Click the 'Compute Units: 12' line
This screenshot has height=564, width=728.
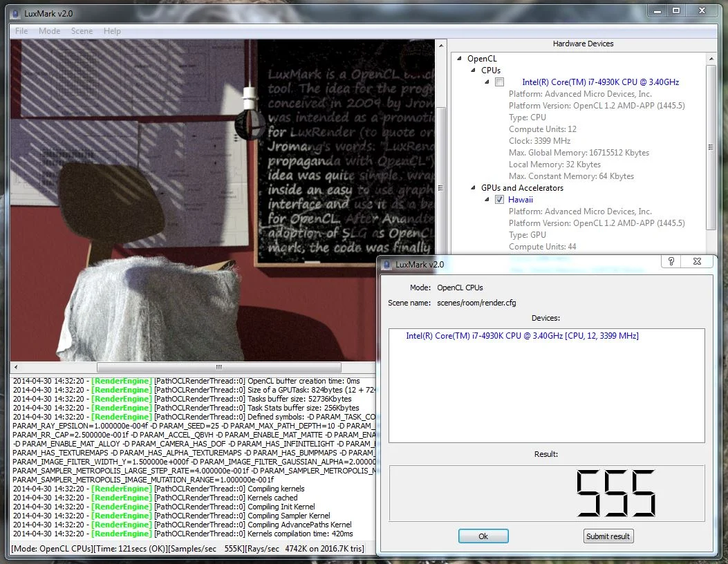(542, 129)
